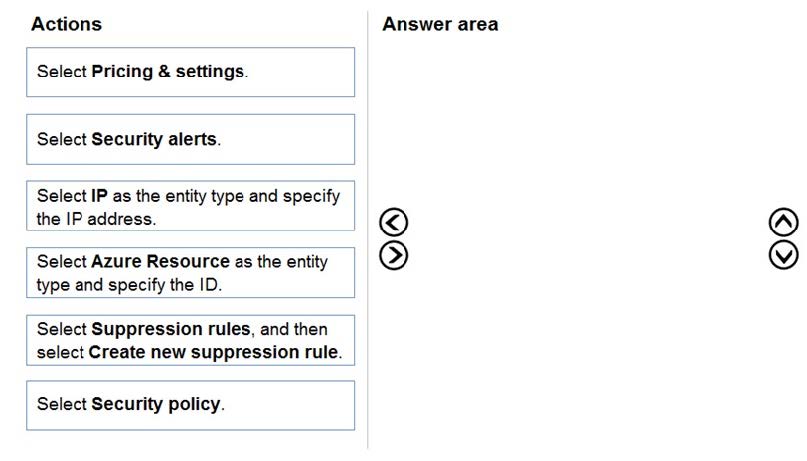The image size is (807, 461).
Task: Click the bold 'Pricing & settings' text
Action: (x=168, y=72)
